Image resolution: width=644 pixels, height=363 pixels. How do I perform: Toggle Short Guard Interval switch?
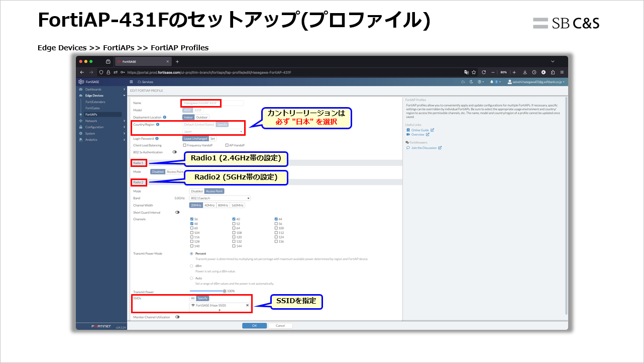(177, 212)
